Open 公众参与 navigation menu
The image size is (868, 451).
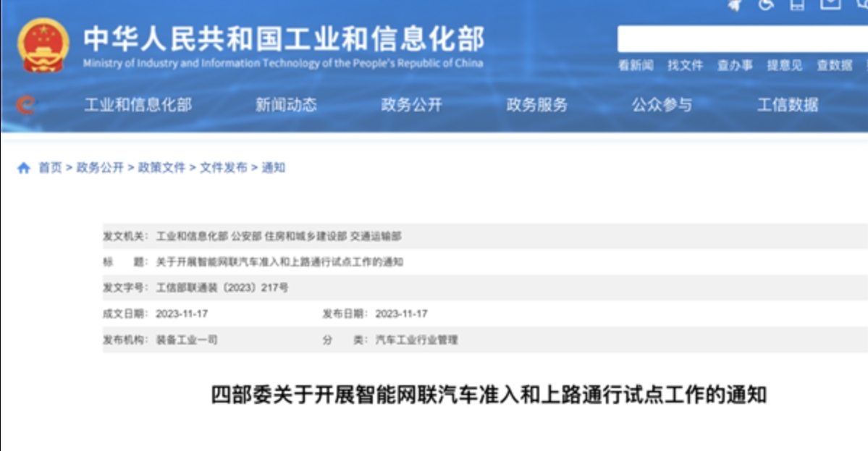click(x=662, y=104)
